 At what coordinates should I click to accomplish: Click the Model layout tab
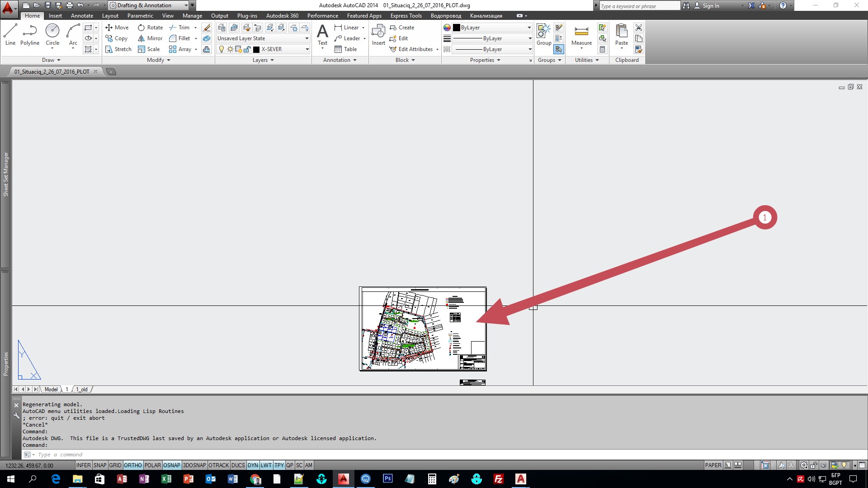[x=52, y=389]
